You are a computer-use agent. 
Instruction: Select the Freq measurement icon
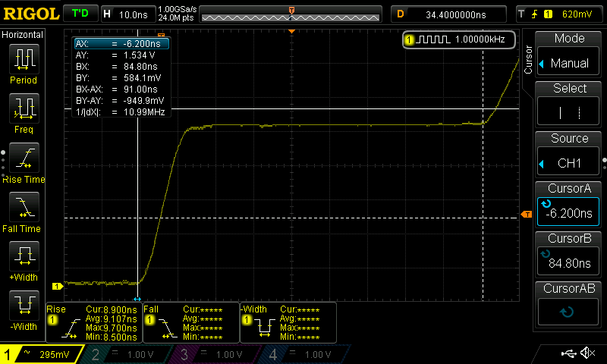(x=24, y=108)
